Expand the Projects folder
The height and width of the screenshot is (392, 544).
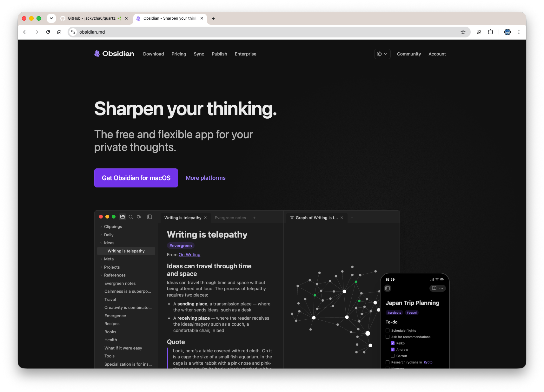tap(101, 267)
